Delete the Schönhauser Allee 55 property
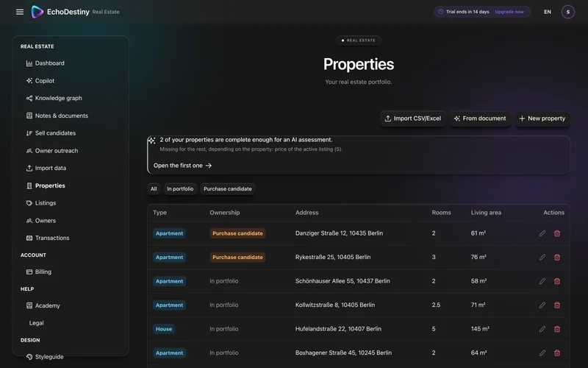Screen dimensions: 588x368 tap(557, 281)
